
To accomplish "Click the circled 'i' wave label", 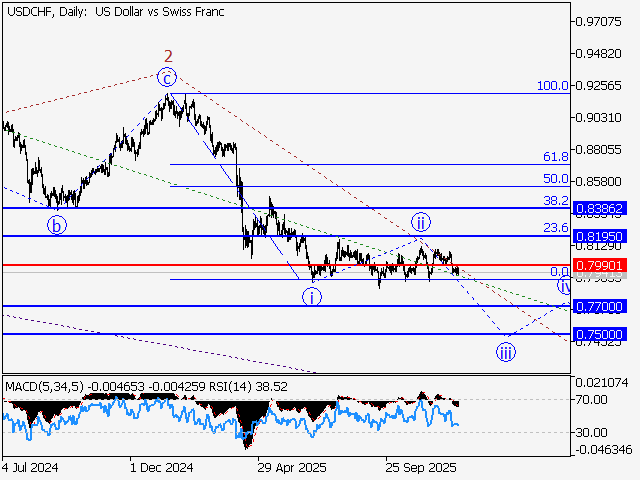I will pyautogui.click(x=313, y=296).
